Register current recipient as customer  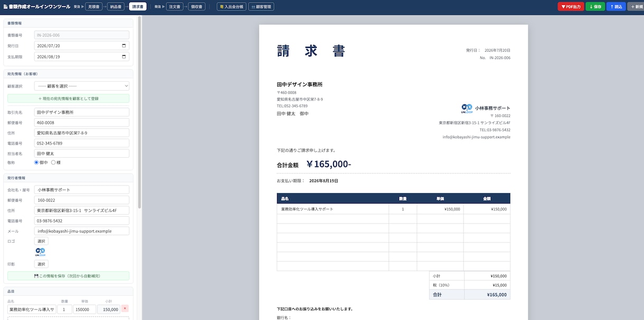click(68, 99)
